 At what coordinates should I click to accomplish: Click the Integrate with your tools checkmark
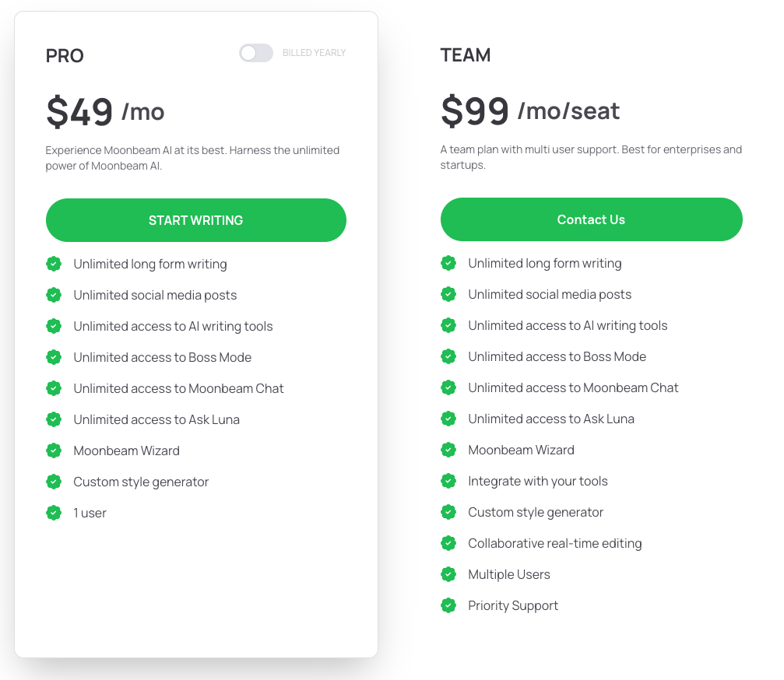pyautogui.click(x=448, y=481)
